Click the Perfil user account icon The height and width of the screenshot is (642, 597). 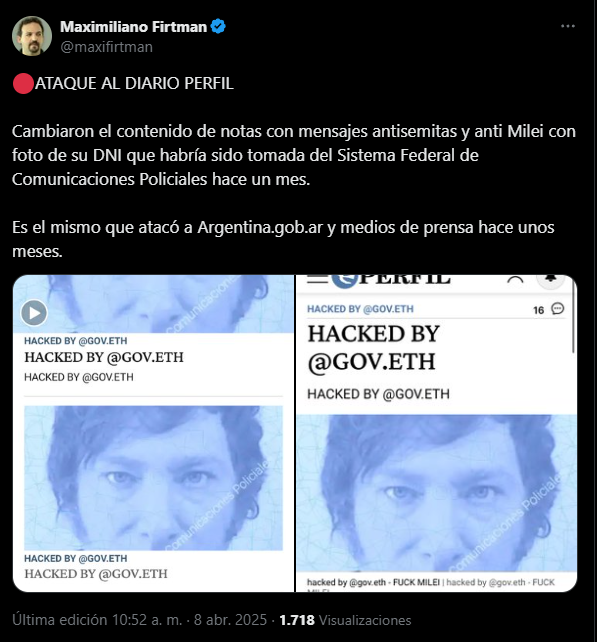coord(515,280)
